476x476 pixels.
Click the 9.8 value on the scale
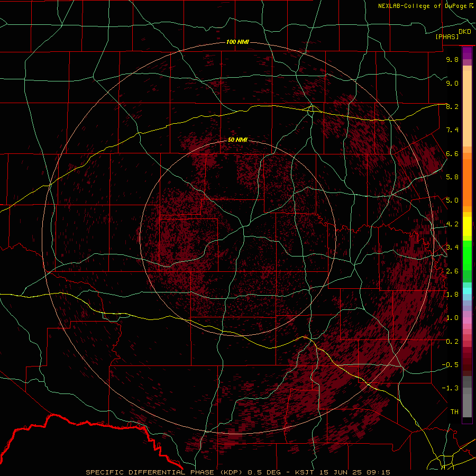[x=452, y=59]
